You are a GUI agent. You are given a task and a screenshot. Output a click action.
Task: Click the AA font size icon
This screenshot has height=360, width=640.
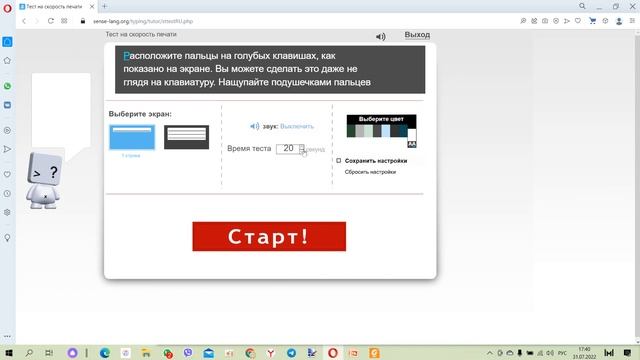[412, 144]
